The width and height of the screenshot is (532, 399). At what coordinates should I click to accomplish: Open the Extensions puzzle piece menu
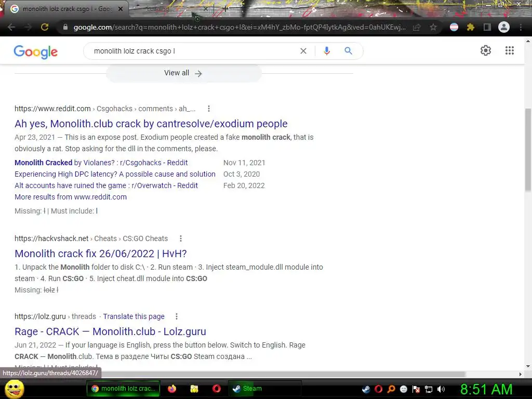[470, 27]
